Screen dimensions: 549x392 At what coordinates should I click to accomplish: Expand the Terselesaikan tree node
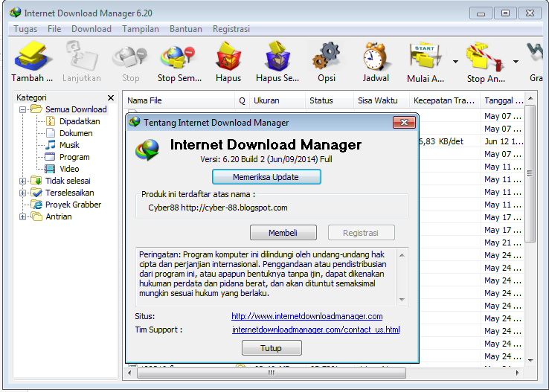tap(22, 193)
